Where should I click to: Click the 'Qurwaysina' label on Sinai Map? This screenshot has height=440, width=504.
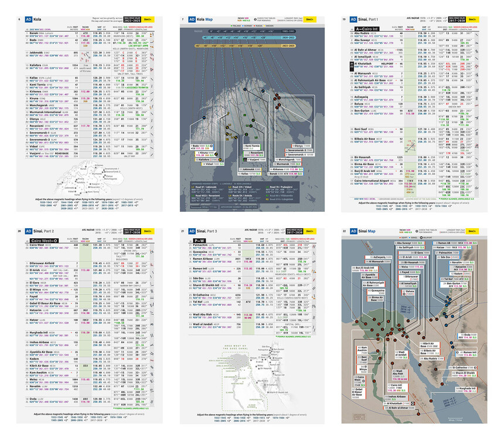pos(376,292)
